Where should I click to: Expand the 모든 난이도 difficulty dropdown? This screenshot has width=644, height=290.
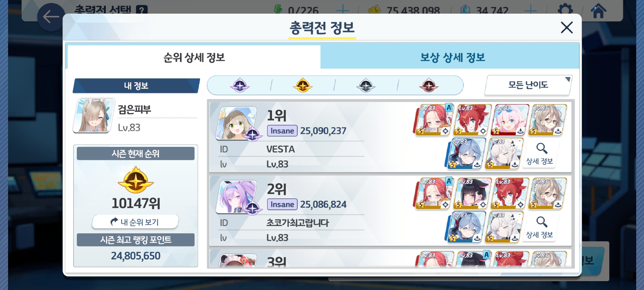(528, 85)
